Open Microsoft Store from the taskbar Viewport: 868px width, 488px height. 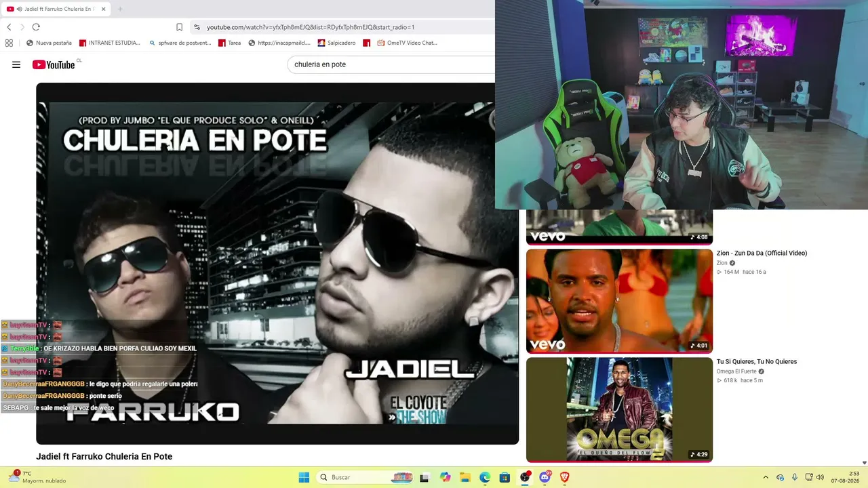coord(505,477)
